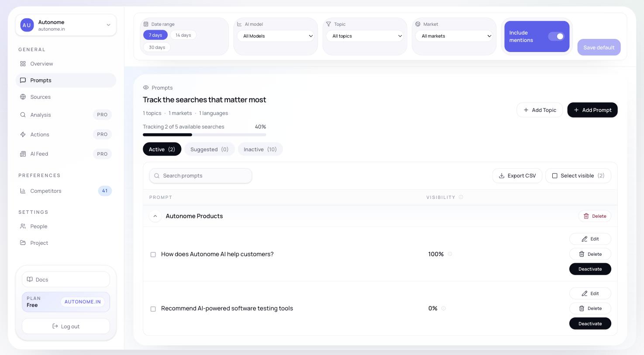Click the Topic filter funnel icon
Image resolution: width=644 pixels, height=355 pixels.
328,24
